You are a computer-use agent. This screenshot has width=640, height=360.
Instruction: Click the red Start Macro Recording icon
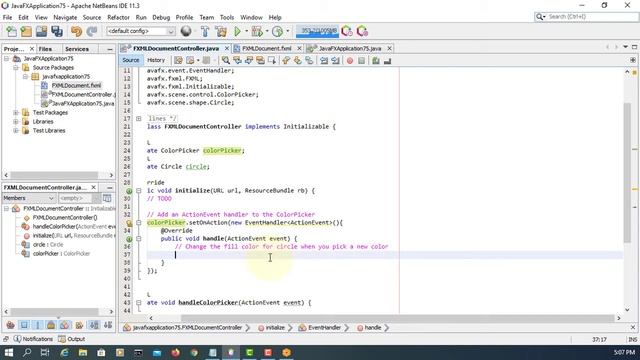[350, 60]
